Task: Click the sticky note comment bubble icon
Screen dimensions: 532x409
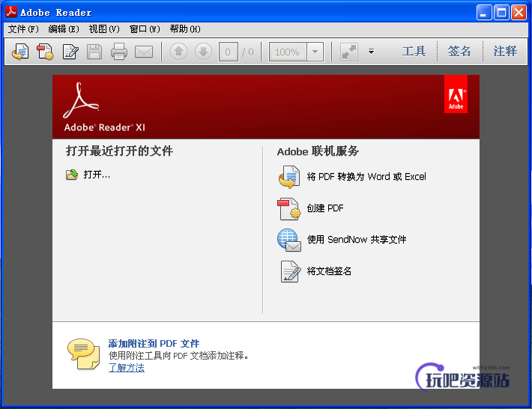Action: (83, 354)
